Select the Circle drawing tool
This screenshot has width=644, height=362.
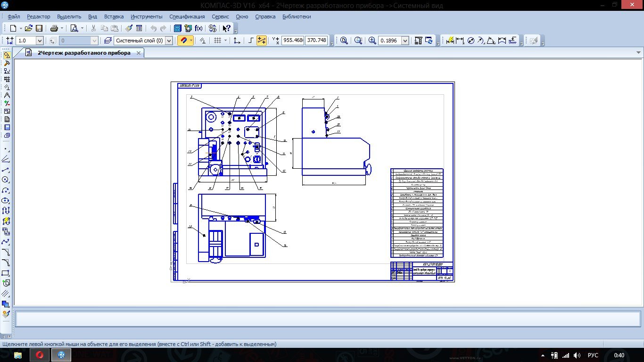click(6, 180)
